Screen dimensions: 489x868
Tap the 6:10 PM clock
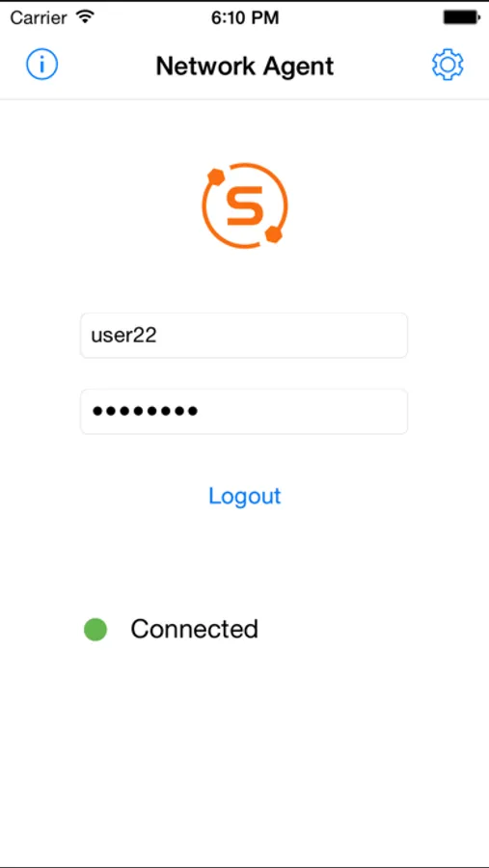(245, 17)
